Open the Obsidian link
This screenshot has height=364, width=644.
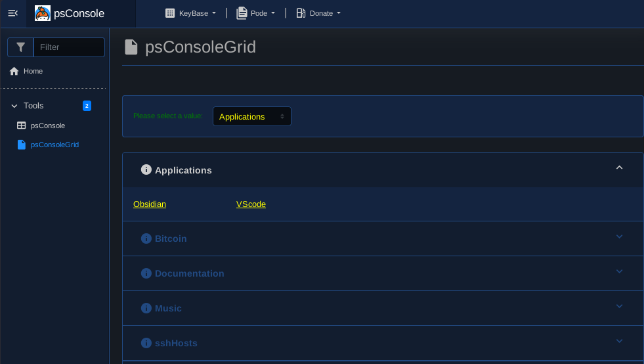tap(150, 204)
